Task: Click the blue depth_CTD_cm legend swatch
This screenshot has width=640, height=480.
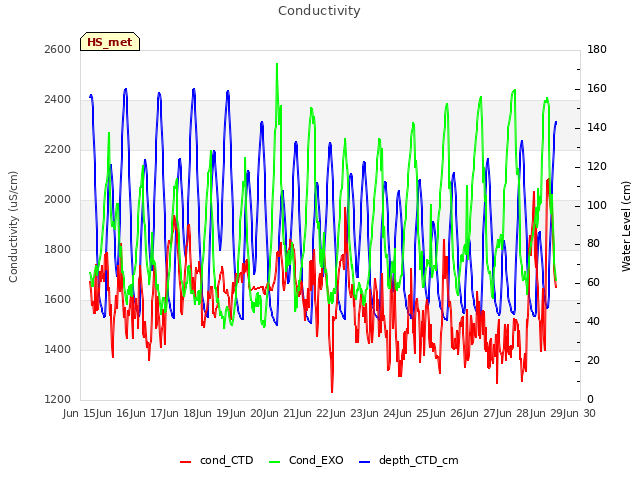Action: (x=364, y=462)
